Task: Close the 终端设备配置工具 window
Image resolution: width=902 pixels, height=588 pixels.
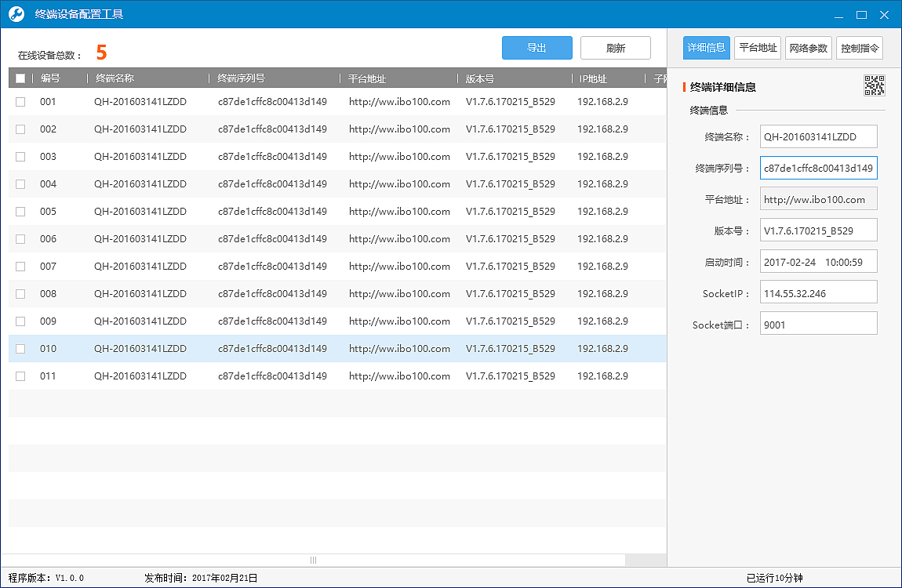Action: coord(884,15)
